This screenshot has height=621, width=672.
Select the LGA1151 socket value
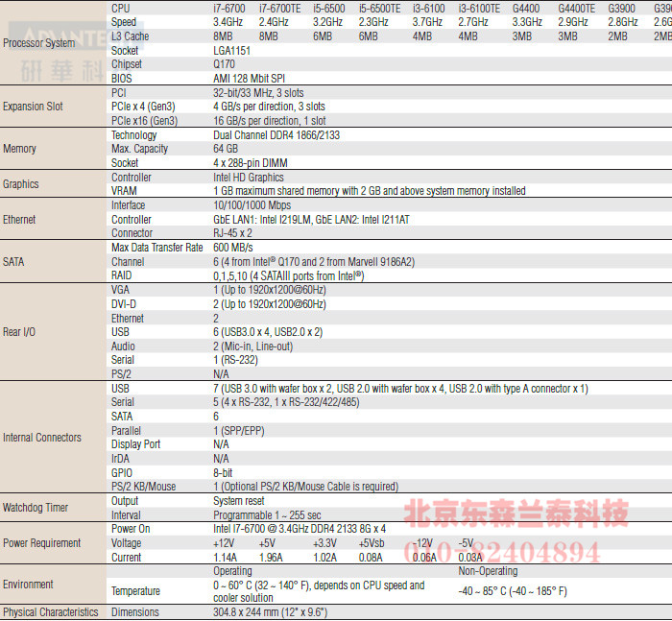pyautogui.click(x=232, y=51)
